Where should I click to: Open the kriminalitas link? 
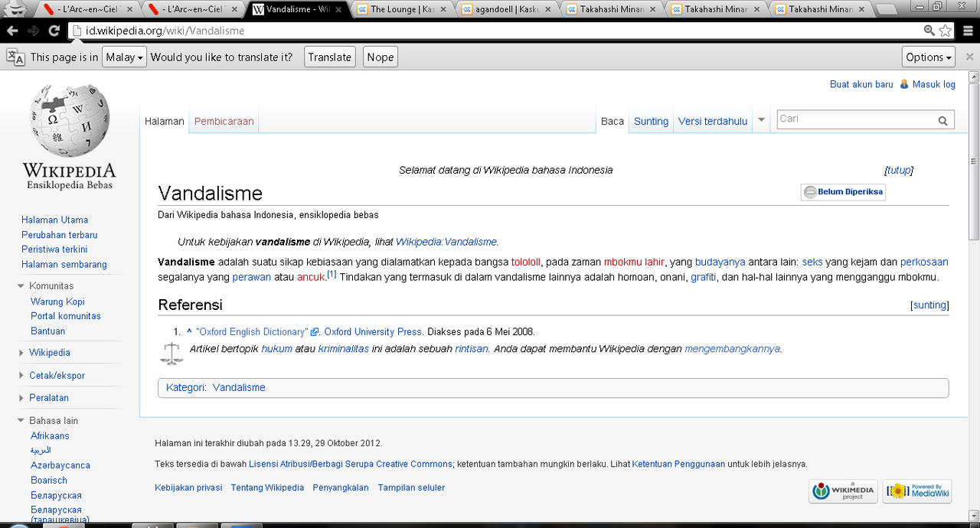[x=344, y=348]
